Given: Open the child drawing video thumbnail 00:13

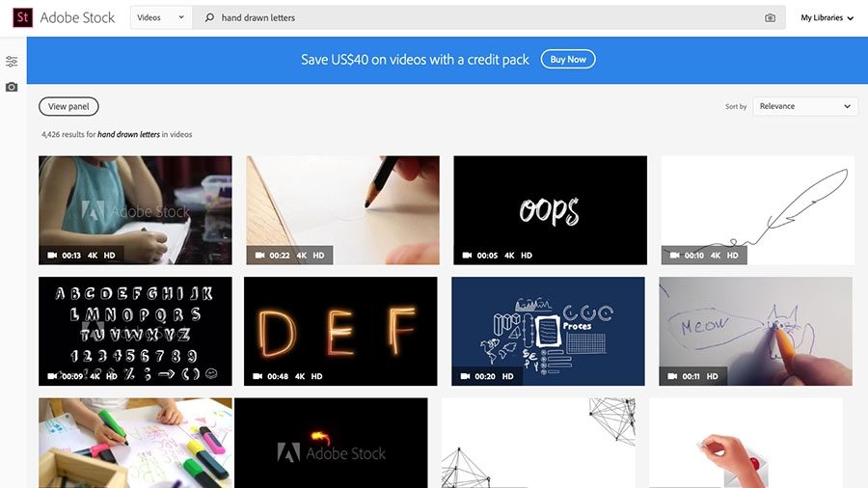Looking at the screenshot, I should tap(135, 210).
